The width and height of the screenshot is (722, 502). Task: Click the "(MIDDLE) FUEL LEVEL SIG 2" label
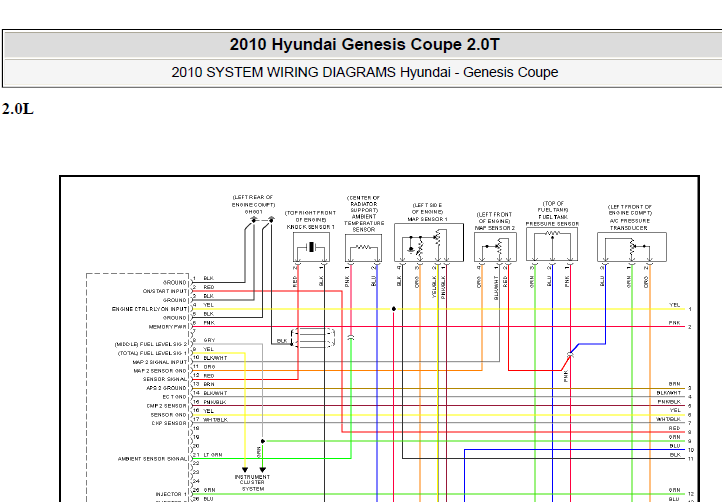point(151,344)
